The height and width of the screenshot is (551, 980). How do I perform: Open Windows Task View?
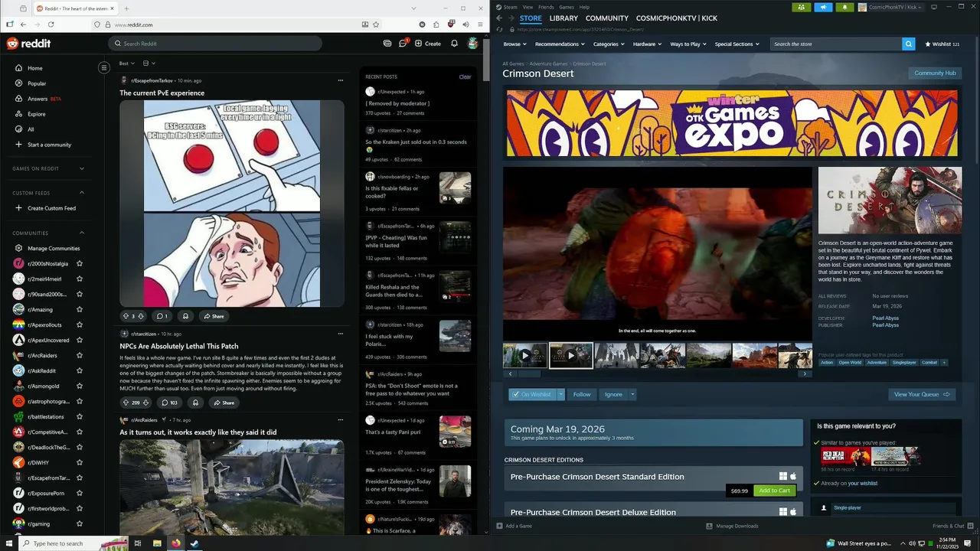click(x=138, y=543)
